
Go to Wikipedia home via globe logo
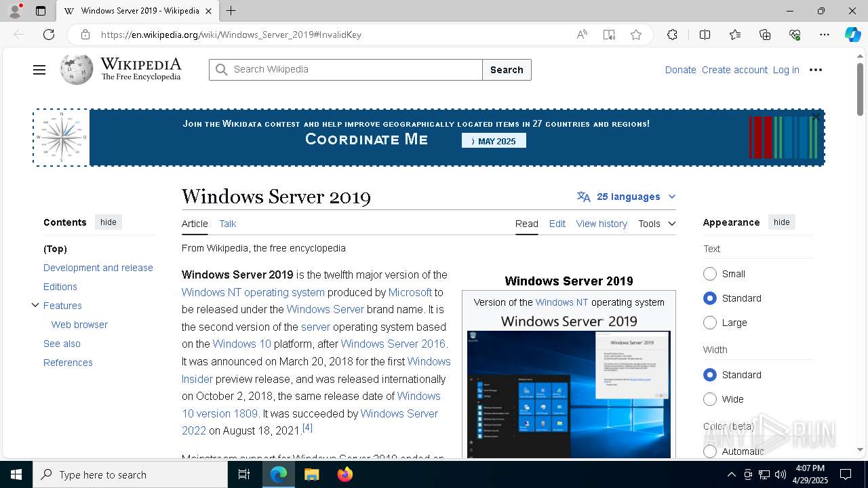click(x=76, y=69)
